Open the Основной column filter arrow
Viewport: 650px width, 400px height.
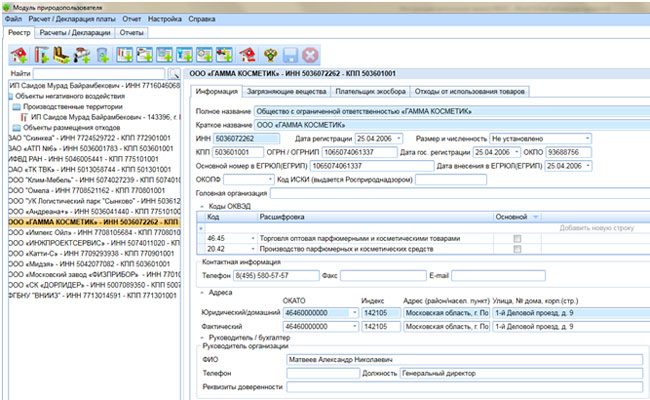[x=535, y=217]
